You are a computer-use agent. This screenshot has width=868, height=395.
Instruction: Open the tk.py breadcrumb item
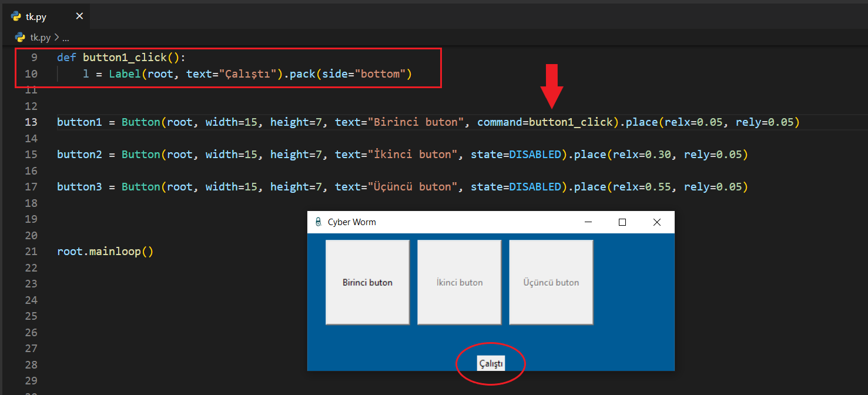(41, 38)
